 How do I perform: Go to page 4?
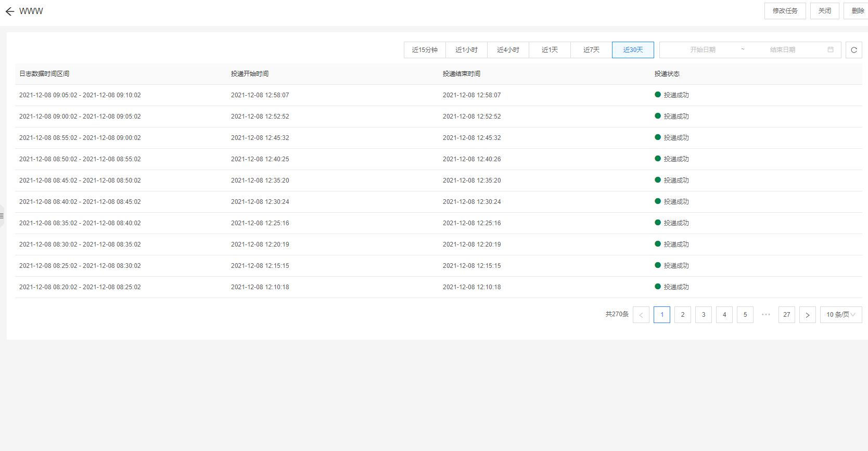(724, 315)
